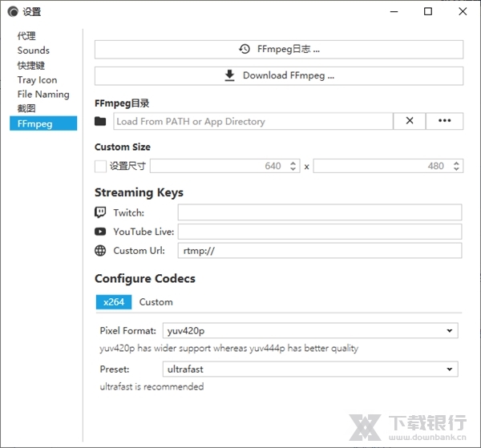This screenshot has width=481, height=448.
Task: Clear the FFmpeg directory with the X button
Action: point(409,121)
